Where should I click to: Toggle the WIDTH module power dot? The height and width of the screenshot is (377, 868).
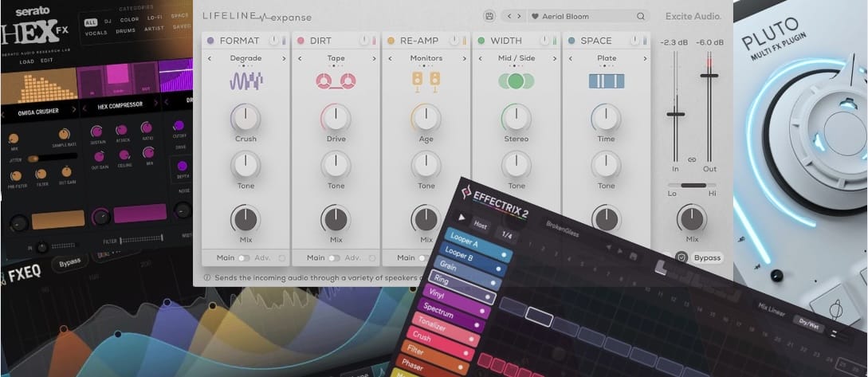481,41
